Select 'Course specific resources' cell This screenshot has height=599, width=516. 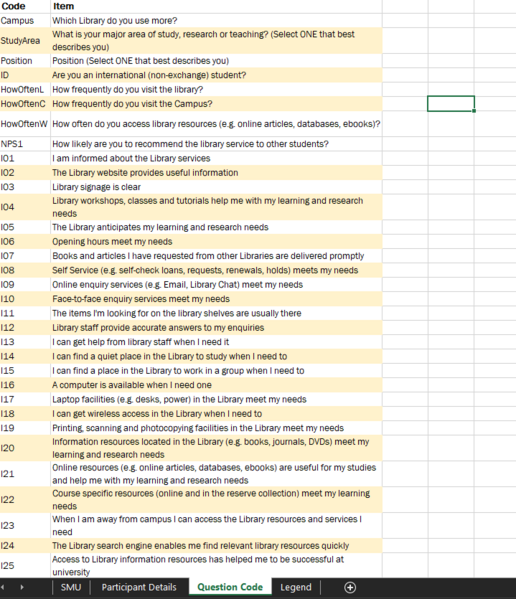(x=216, y=500)
